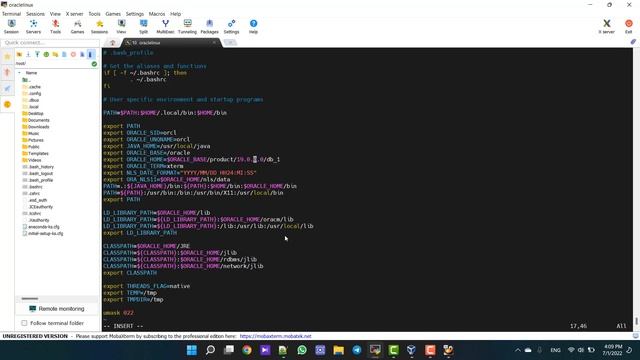
Task: Select the Pictures folder
Action: pyautogui.click(x=33, y=140)
